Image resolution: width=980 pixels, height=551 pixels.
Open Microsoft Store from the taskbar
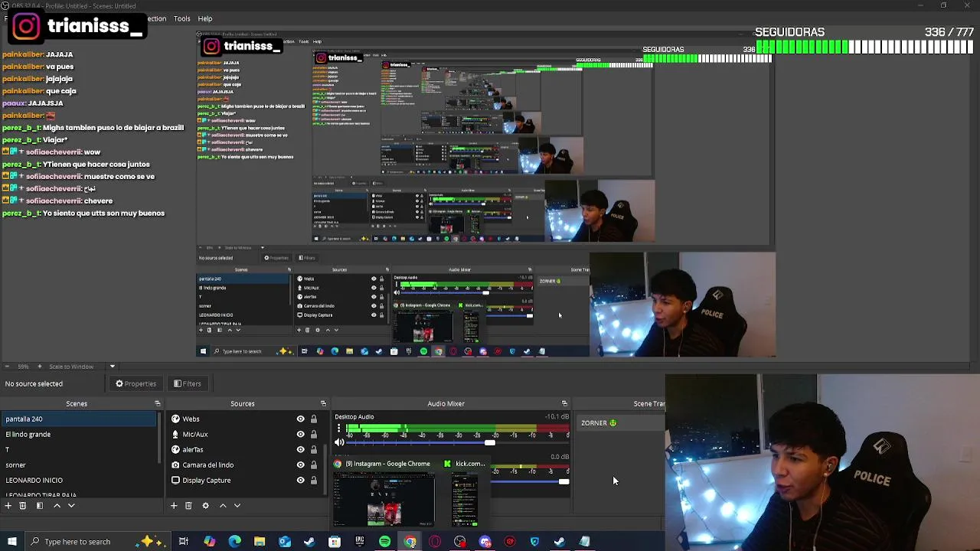click(335, 542)
